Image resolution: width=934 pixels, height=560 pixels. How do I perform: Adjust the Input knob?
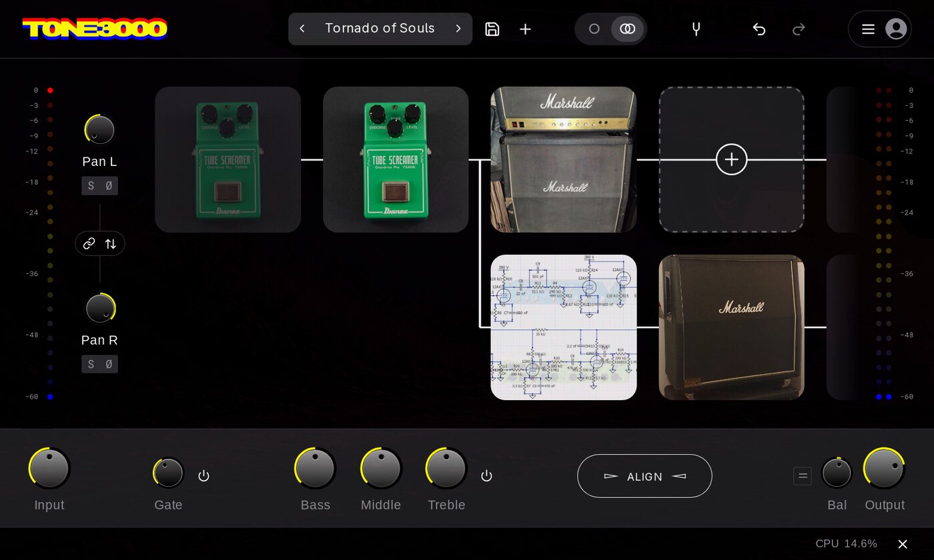point(49,468)
